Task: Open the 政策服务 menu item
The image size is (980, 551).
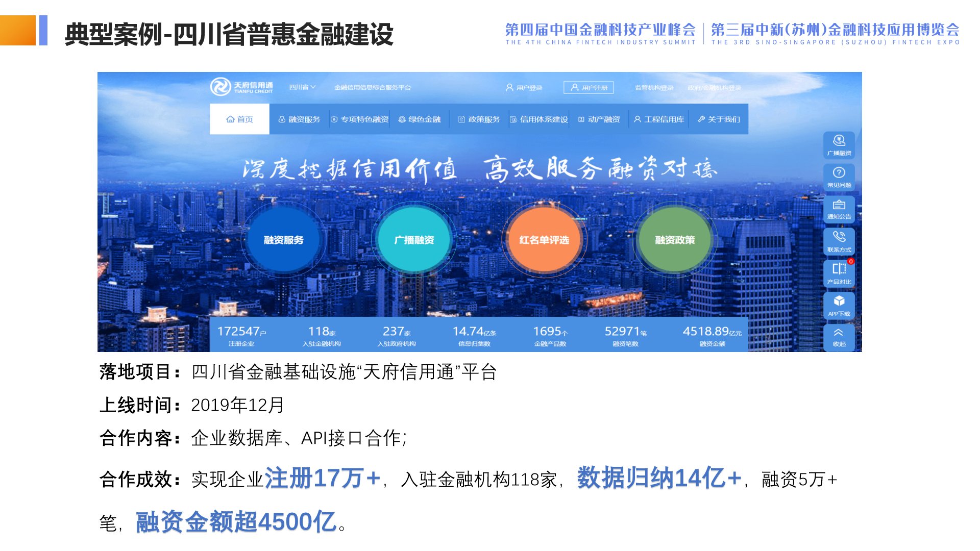Action: coord(479,119)
